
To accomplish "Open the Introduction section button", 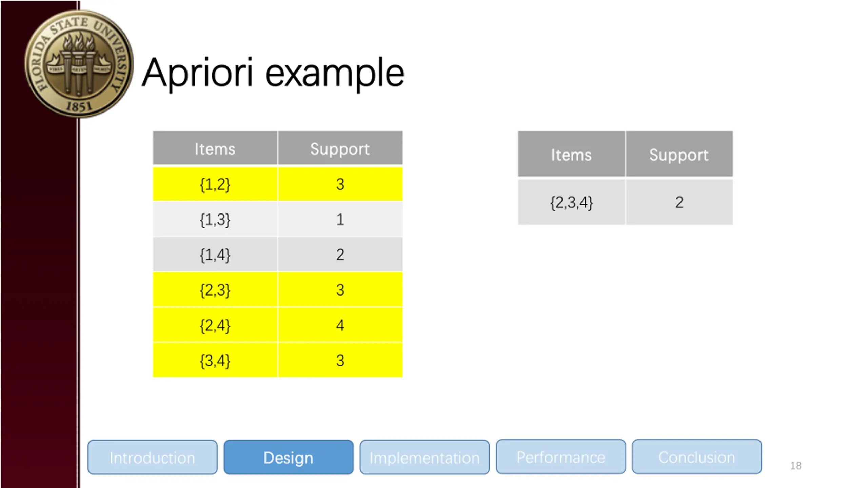I will (x=152, y=457).
